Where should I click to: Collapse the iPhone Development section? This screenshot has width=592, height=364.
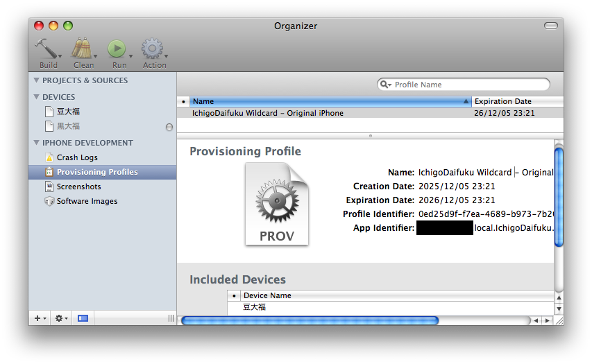tap(36, 143)
